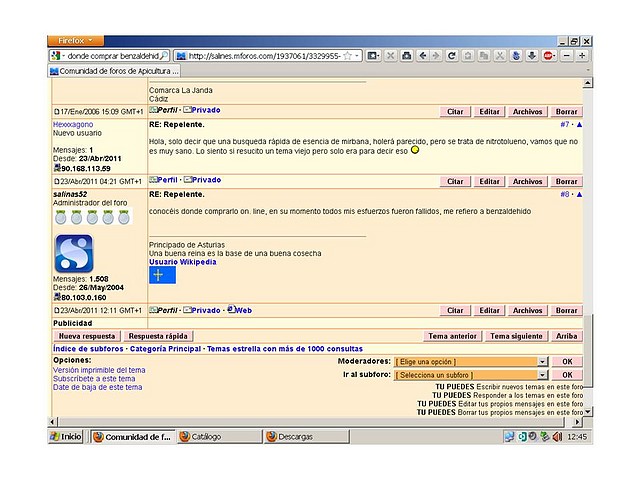
Task: Open the Usuario Wikipedia link
Action: [182, 262]
